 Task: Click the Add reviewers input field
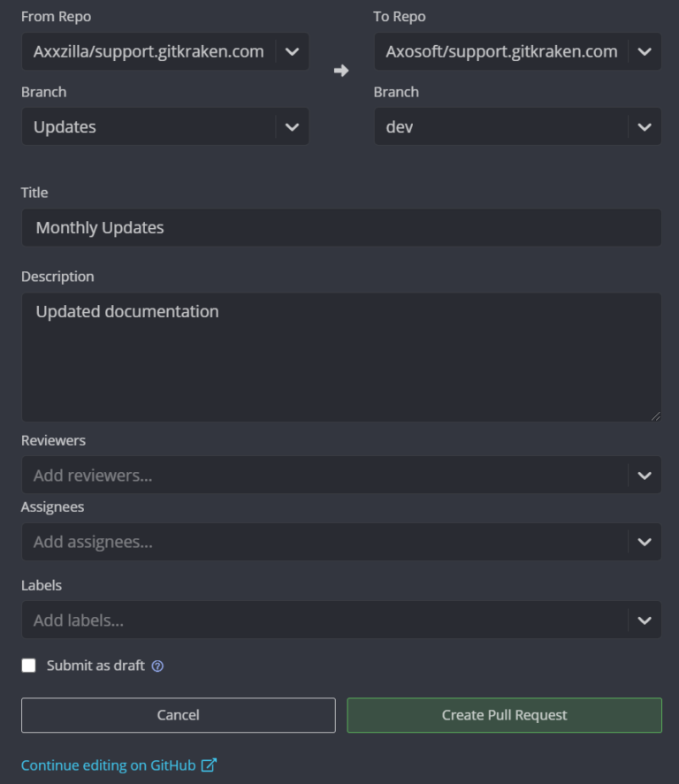tap(318, 476)
